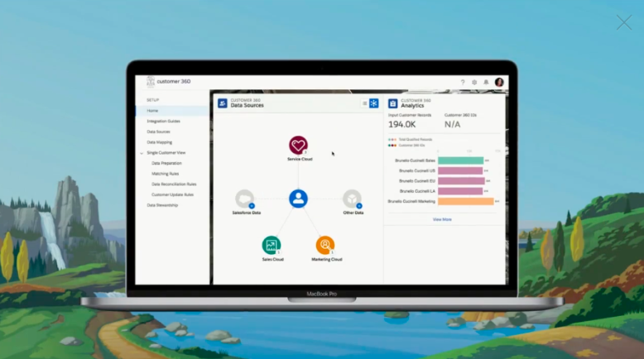Click the Total Qualified Records legend

pyautogui.click(x=411, y=140)
